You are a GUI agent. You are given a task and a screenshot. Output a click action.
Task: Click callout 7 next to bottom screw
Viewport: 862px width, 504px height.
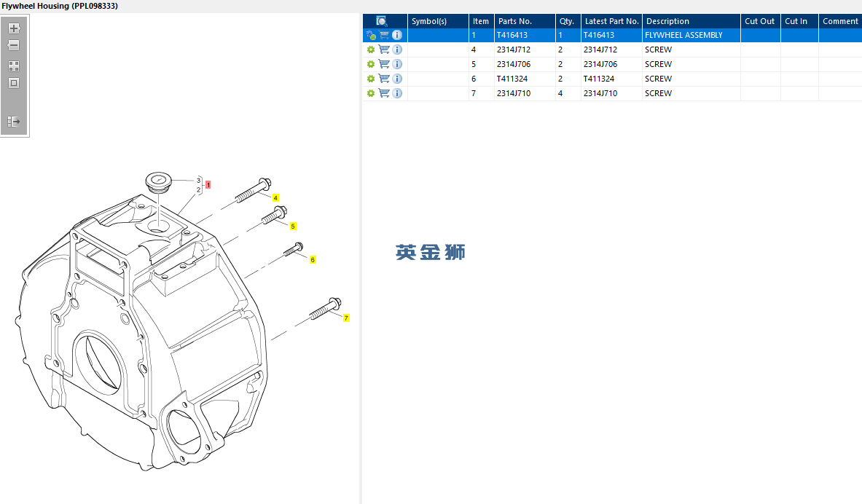(x=346, y=318)
